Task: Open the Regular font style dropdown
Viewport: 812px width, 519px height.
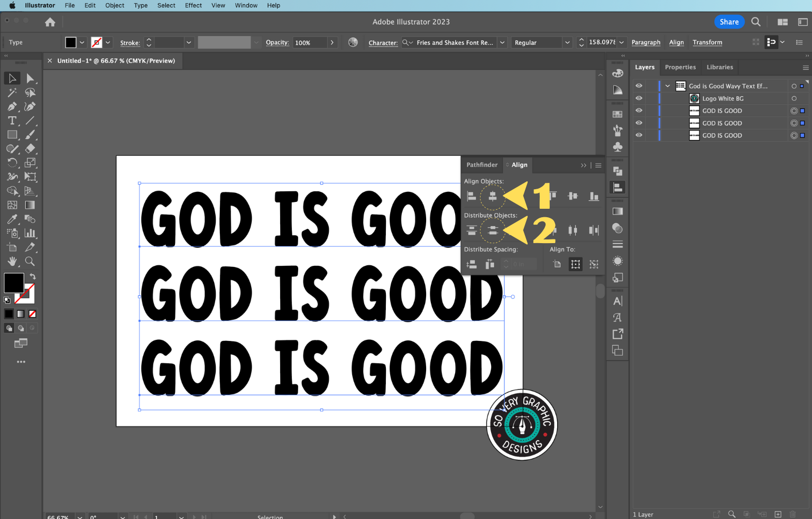Action: click(567, 42)
